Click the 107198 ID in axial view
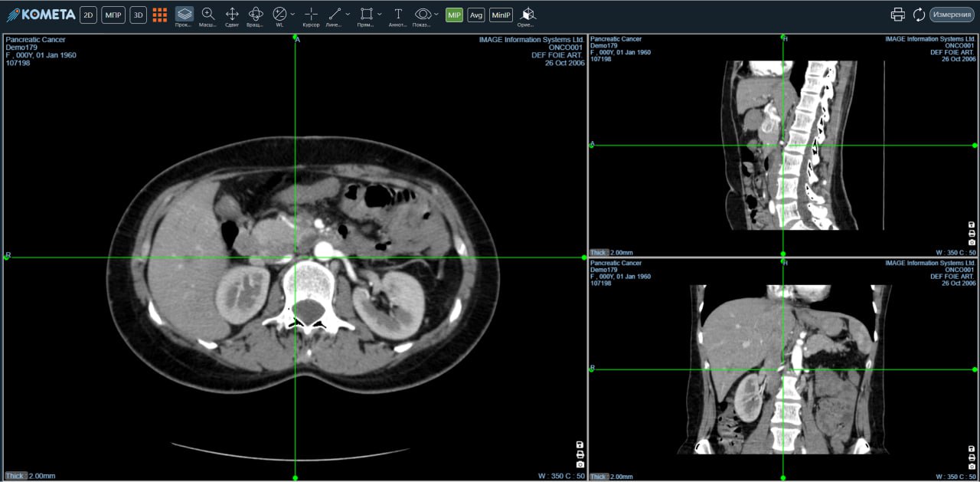Image resolution: width=980 pixels, height=482 pixels. tap(17, 63)
